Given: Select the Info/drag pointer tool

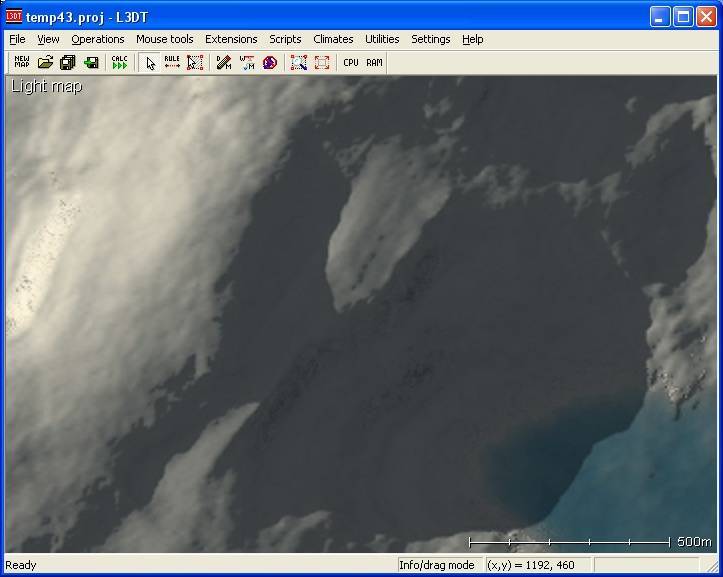Looking at the screenshot, I should click(150, 62).
